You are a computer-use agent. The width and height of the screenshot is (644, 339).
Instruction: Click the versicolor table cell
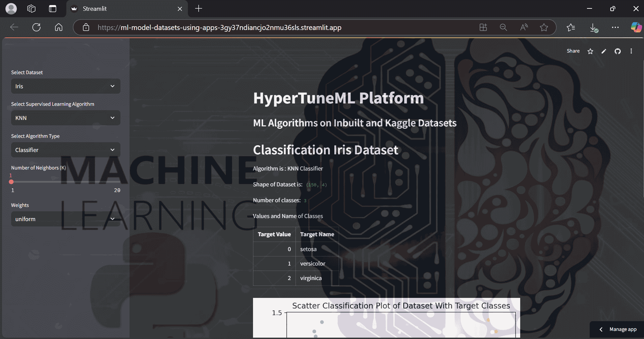[x=317, y=264]
